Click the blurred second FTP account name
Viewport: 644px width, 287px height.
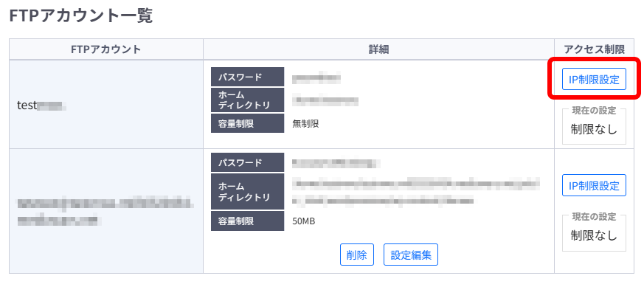[x=105, y=212]
